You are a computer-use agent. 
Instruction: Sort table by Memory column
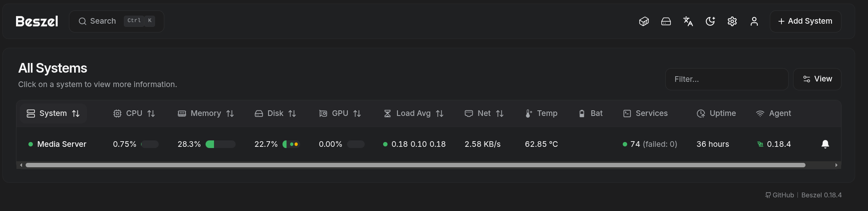pos(206,114)
